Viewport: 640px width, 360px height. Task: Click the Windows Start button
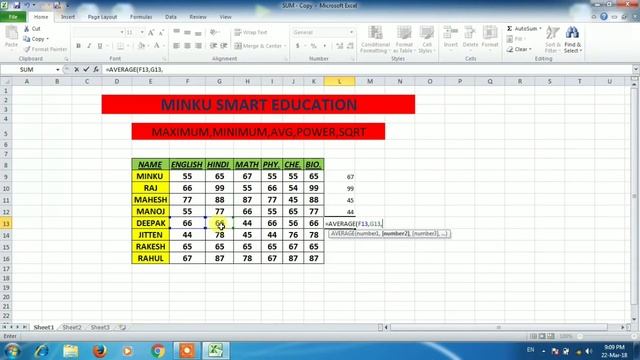(12, 351)
